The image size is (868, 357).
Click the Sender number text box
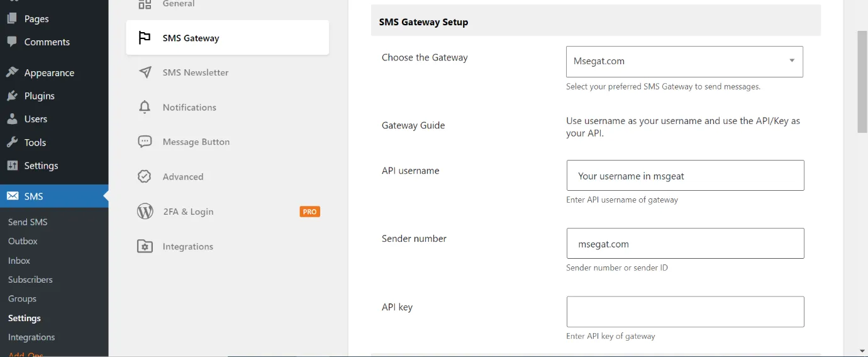[685, 244]
